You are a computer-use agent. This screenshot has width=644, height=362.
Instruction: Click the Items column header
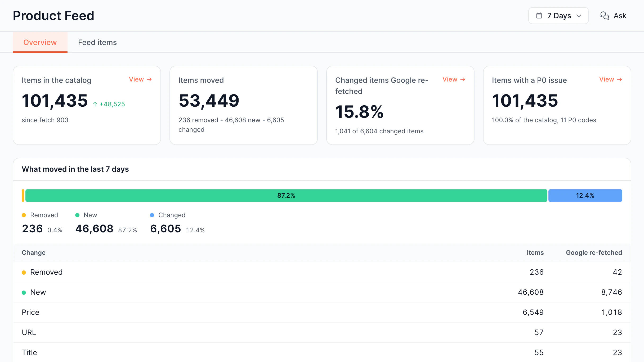(x=535, y=253)
